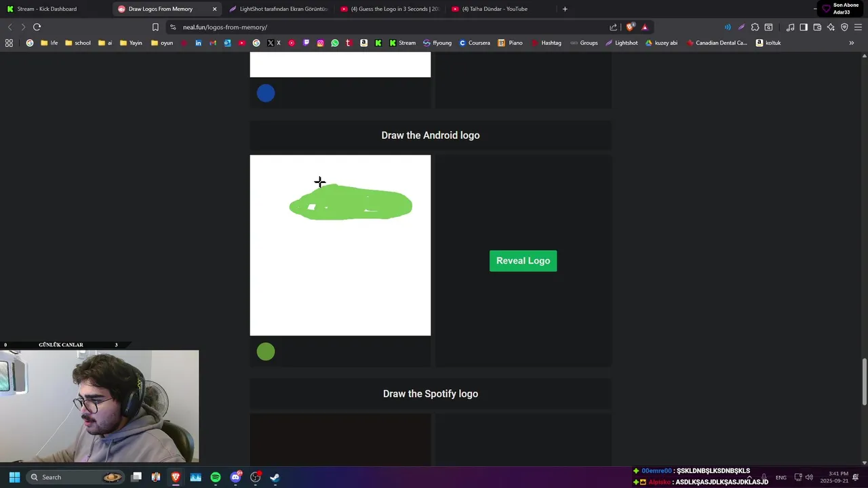Open the Instagram bookmark icon
Viewport: 868px width, 488px height.
click(x=321, y=43)
